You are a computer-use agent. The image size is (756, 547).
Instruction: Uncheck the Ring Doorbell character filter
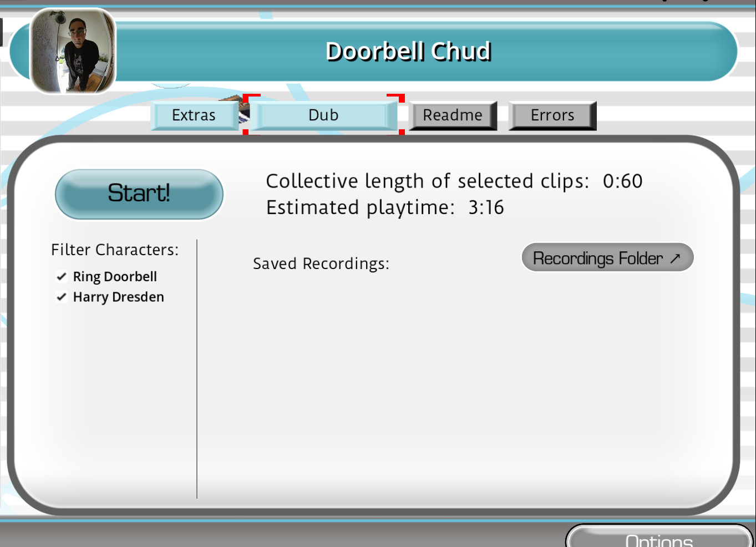[62, 276]
